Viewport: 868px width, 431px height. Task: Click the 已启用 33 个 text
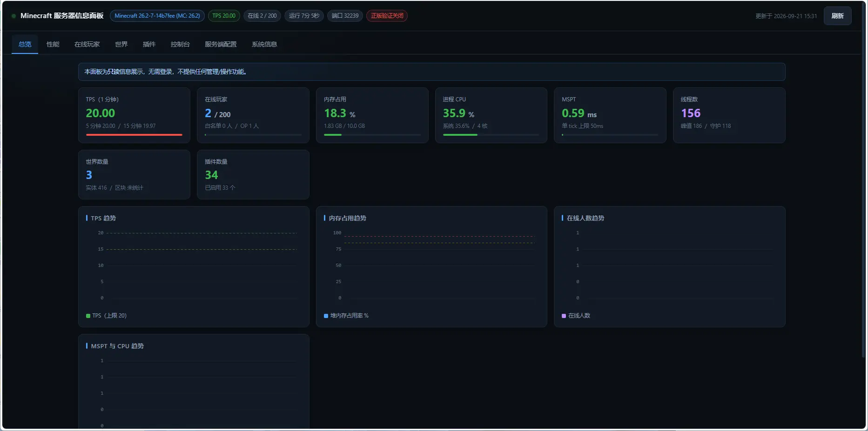click(220, 188)
